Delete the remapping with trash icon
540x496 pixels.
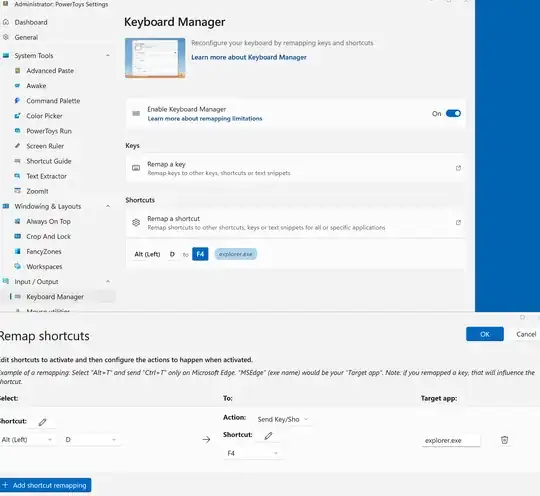pos(504,440)
